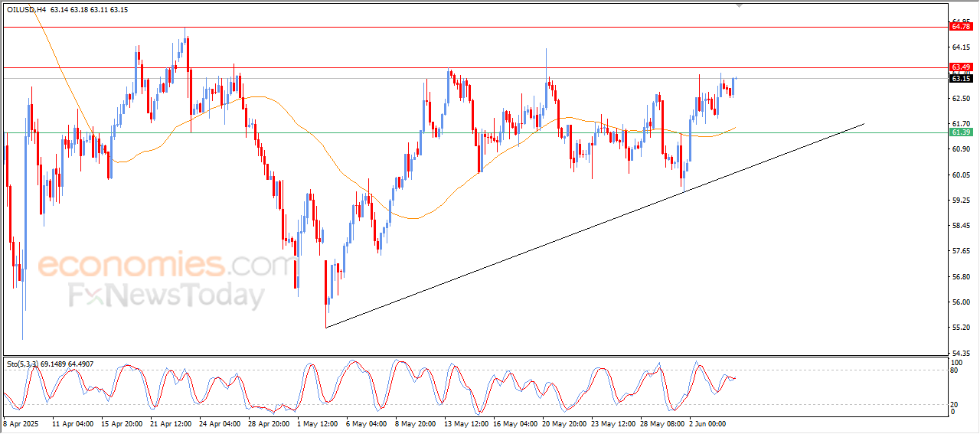Click the 58.45 price axis label

tap(961, 225)
